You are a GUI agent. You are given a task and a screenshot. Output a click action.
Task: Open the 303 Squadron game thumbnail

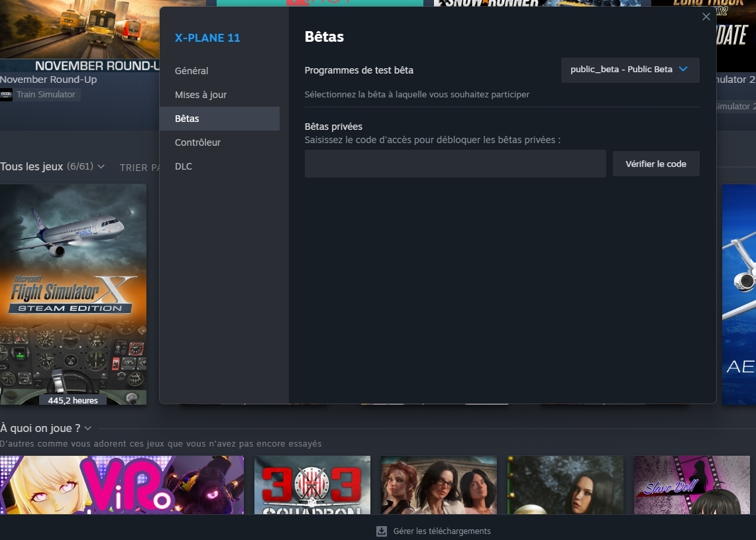(313, 485)
